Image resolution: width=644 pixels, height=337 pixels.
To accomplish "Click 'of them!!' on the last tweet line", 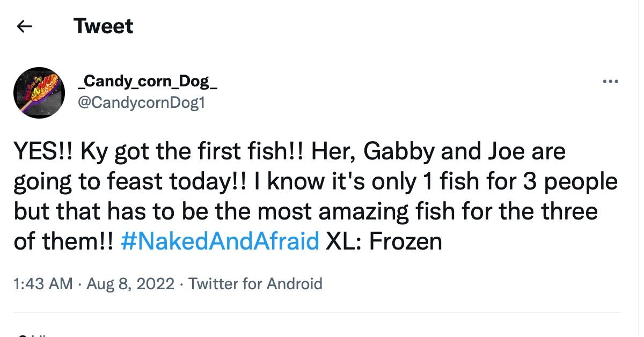I will point(63,241).
